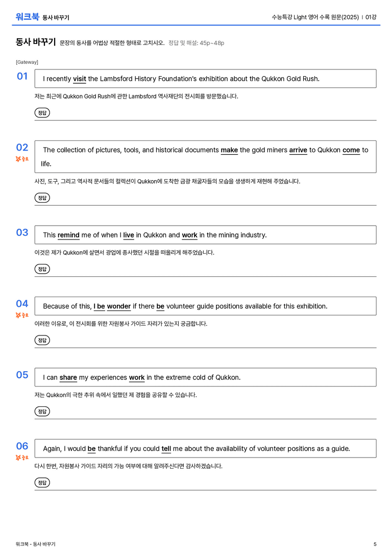Click the underlined word 'tell' in sentence 06

166,449
